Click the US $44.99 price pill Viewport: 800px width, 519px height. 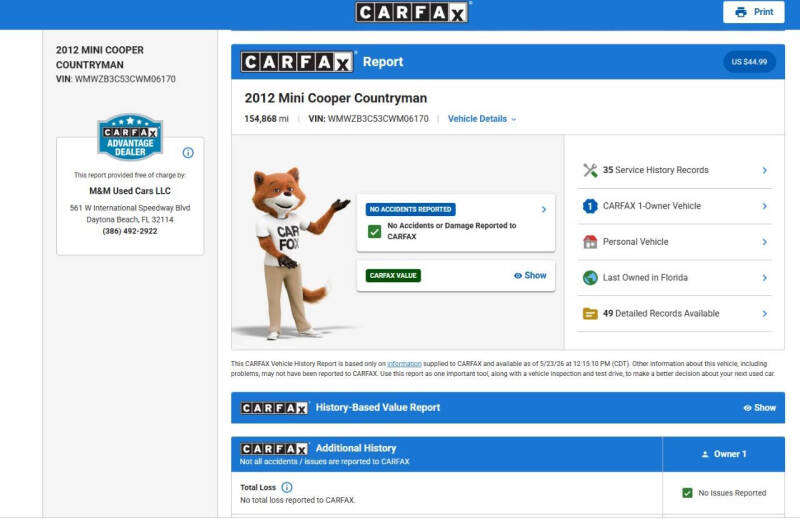coord(749,62)
